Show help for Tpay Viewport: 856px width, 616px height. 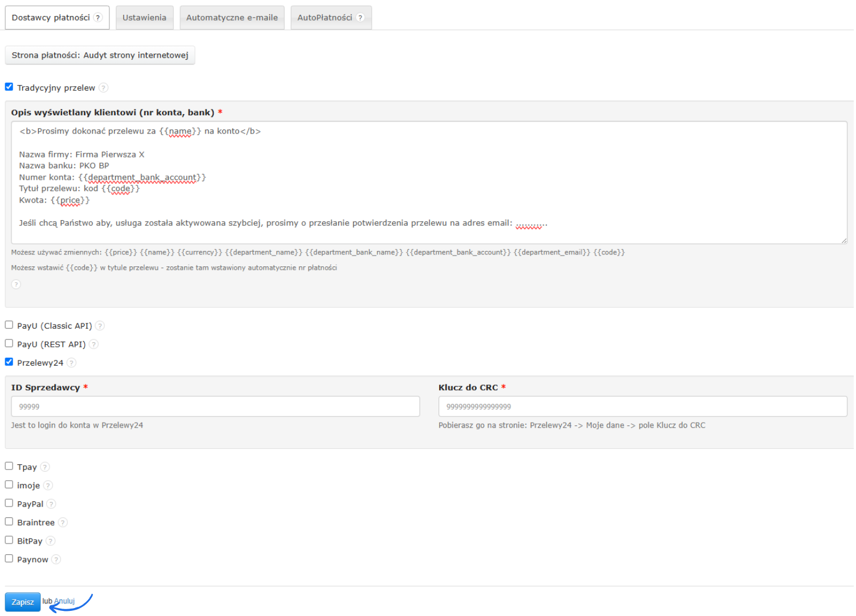point(45,467)
